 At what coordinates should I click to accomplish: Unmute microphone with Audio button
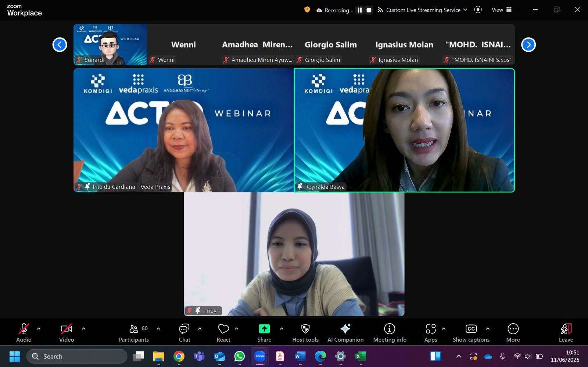coord(24,332)
